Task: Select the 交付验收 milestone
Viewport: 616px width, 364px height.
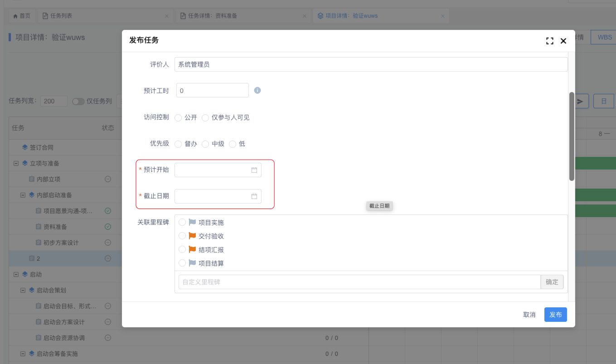Action: tap(182, 236)
